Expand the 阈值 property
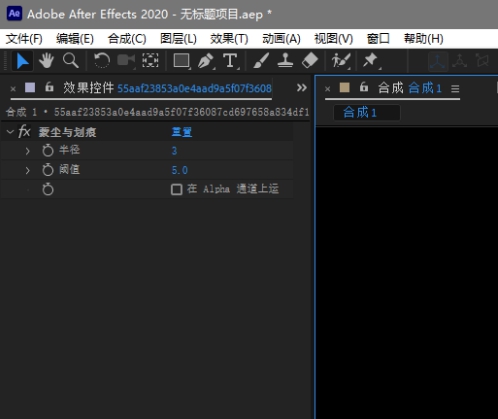This screenshot has height=419, width=498. (x=28, y=170)
